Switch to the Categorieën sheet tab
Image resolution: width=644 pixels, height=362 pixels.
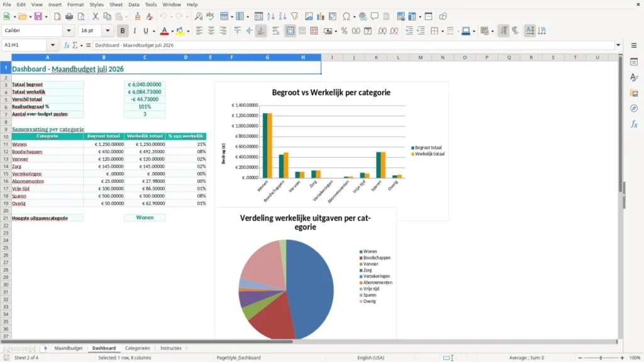(x=138, y=348)
